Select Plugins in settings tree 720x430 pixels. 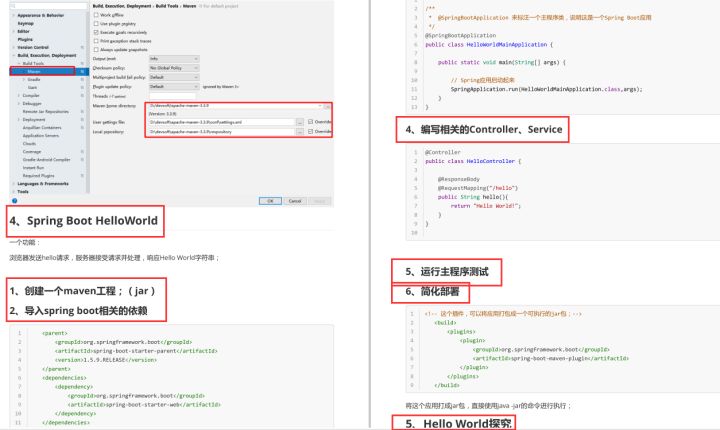pyautogui.click(x=25, y=40)
